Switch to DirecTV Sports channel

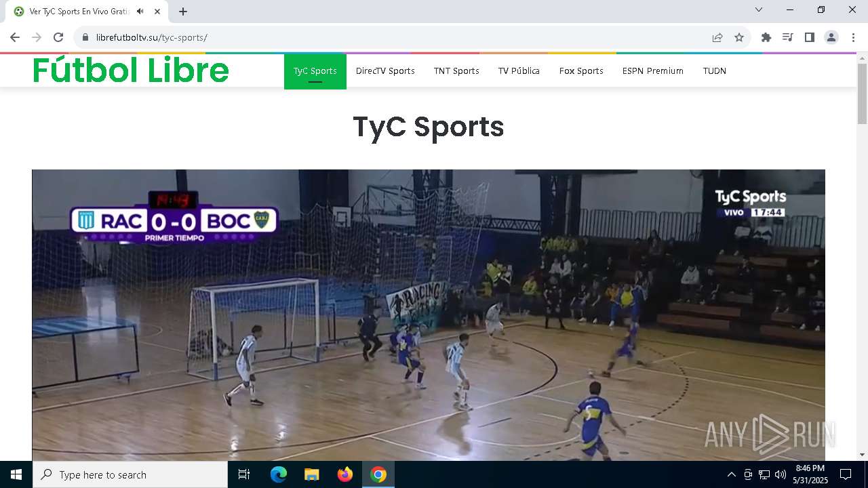point(385,71)
